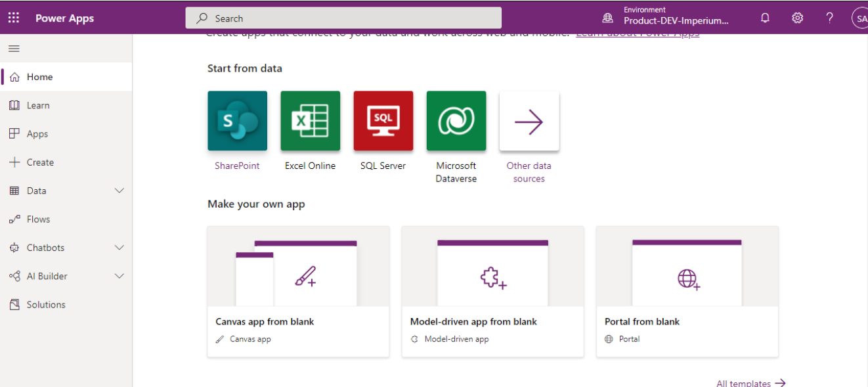Open the SQL Server data source
The height and width of the screenshot is (387, 868).
click(383, 121)
